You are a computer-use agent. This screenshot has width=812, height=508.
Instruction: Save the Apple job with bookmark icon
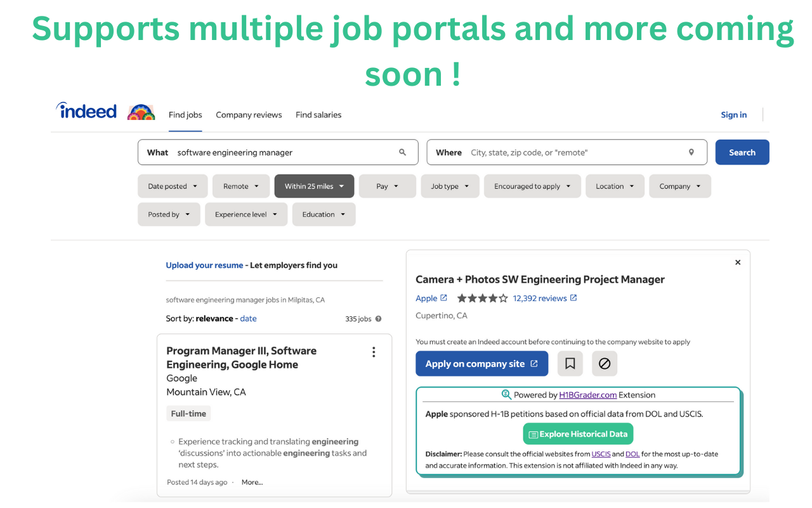(x=570, y=364)
